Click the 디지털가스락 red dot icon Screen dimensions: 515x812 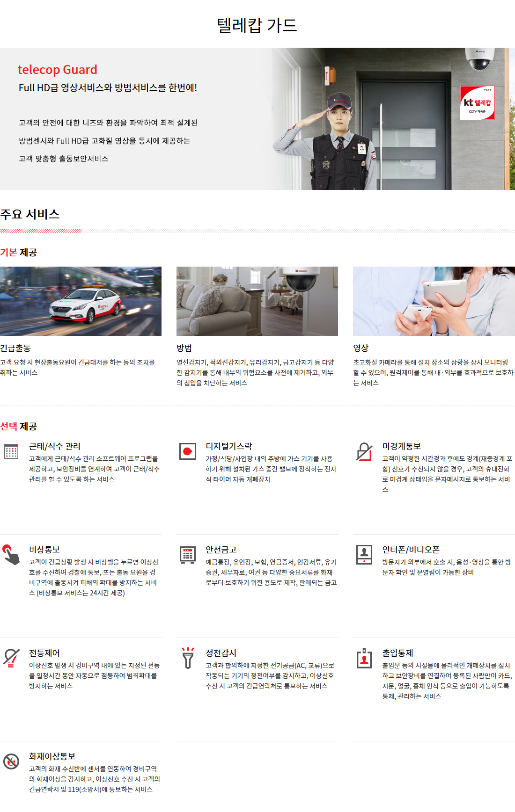[188, 451]
